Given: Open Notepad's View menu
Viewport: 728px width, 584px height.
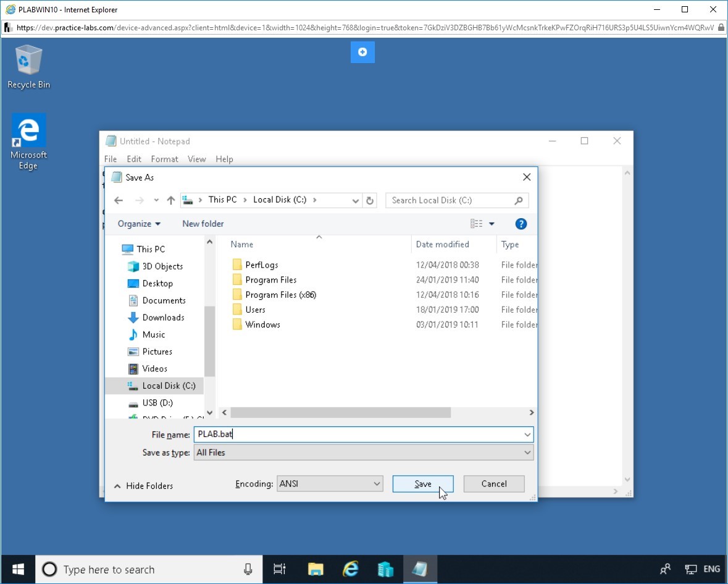Looking at the screenshot, I should tap(196, 159).
